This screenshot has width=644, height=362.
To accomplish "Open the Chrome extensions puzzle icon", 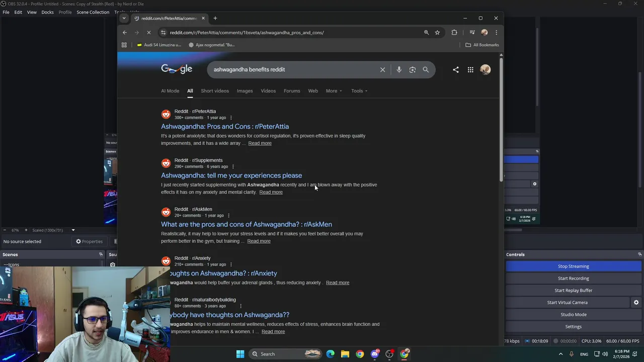I will 454,33.
